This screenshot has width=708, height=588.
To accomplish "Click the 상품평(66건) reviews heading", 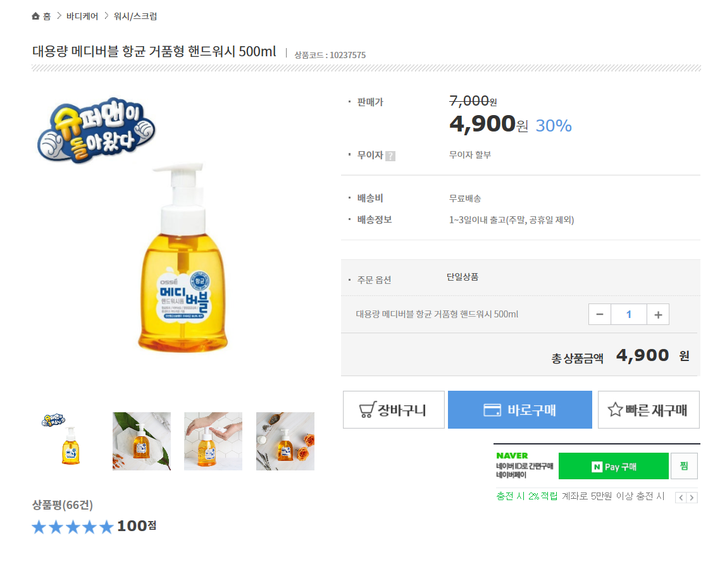I will 63,505.
